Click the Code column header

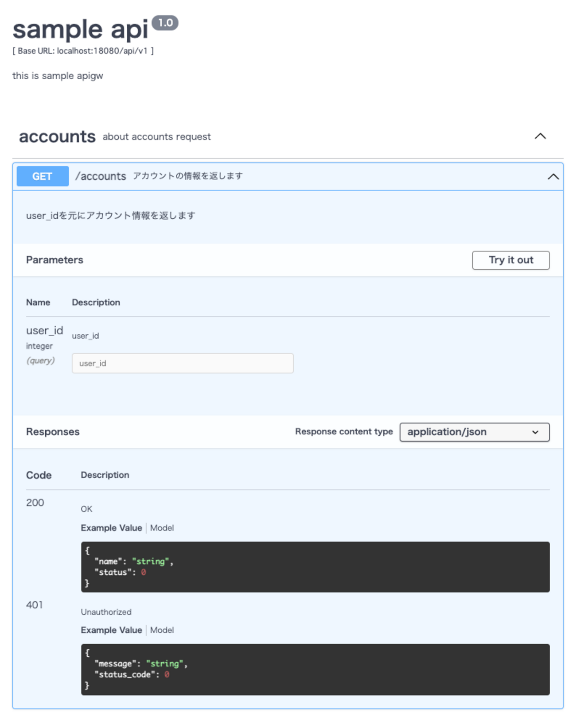39,475
